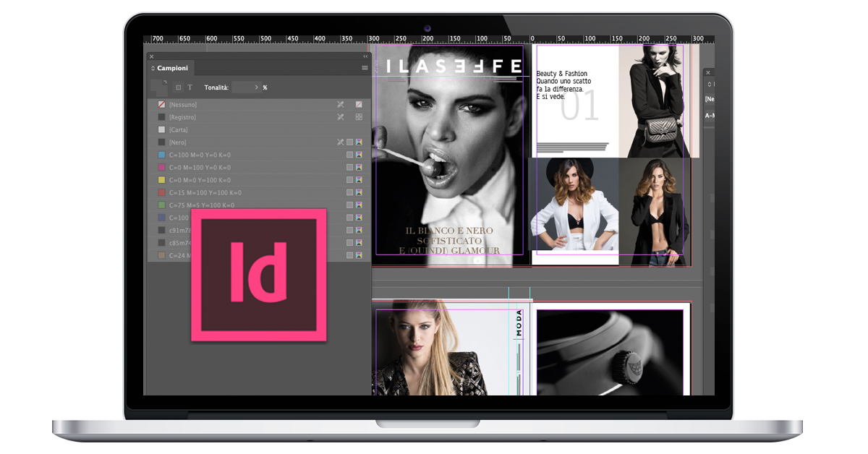Select swatch name "C=15 M=100 Y=100 K=0"
Screen dimensions: 868x454
tap(205, 193)
